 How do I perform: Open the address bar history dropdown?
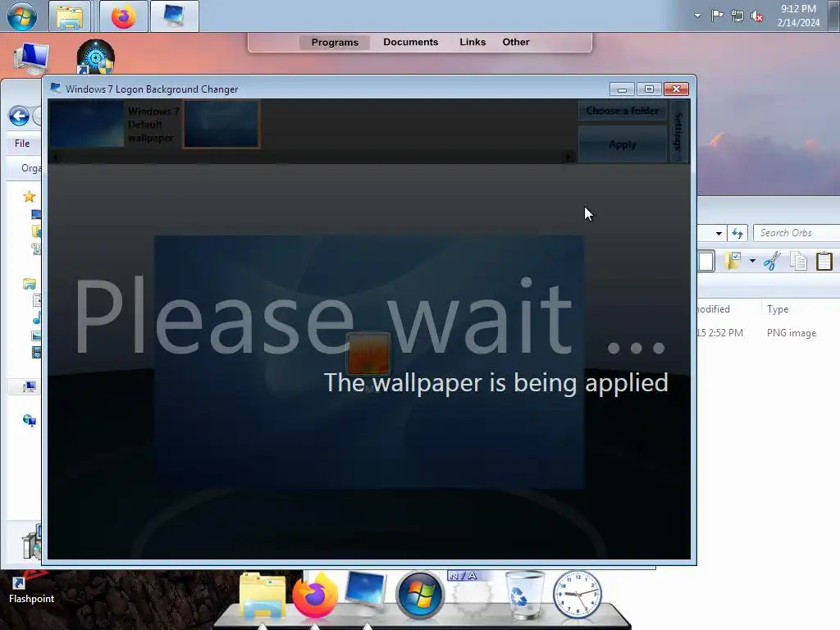pos(719,233)
